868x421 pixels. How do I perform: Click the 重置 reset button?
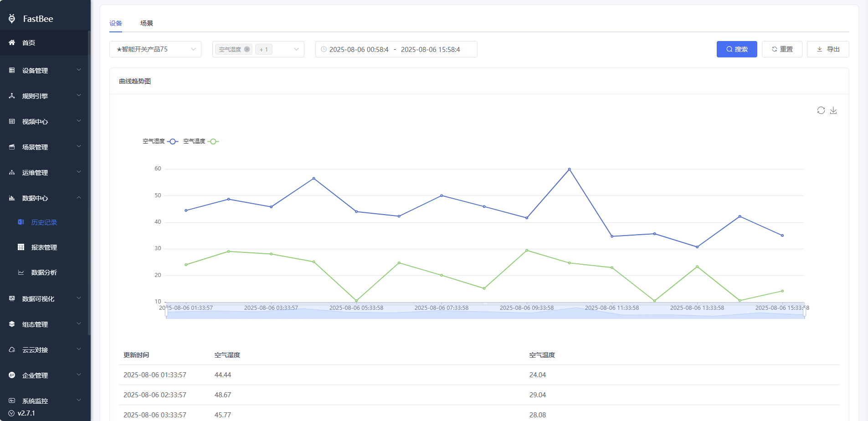point(782,49)
